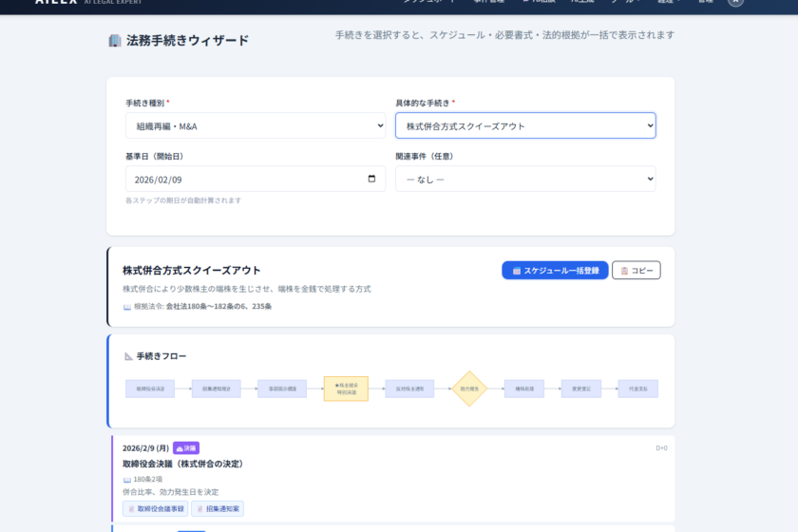Viewport: 798px width, 532px height.
Task: Click the コピー button
Action: point(636,271)
